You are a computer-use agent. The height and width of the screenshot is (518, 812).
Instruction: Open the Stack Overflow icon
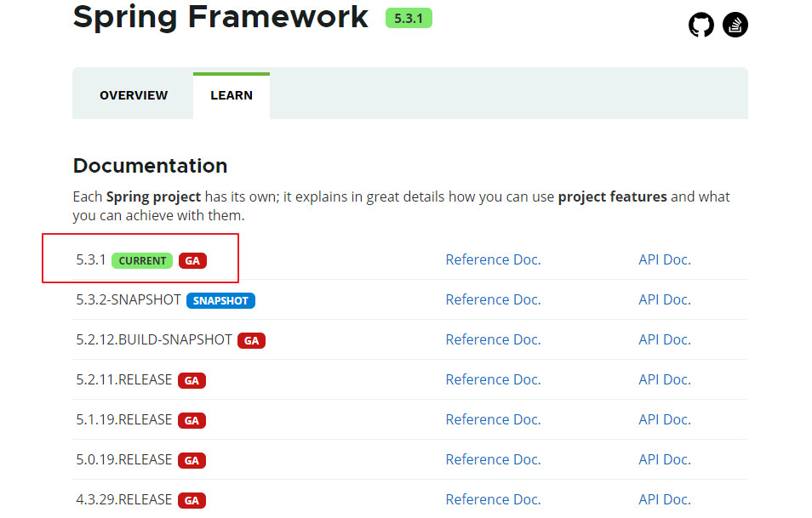pos(735,25)
